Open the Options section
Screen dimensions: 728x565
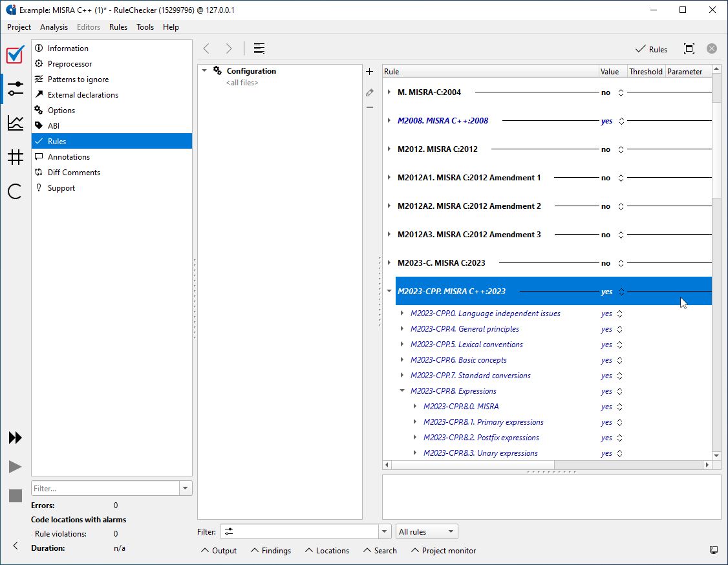point(112,111)
